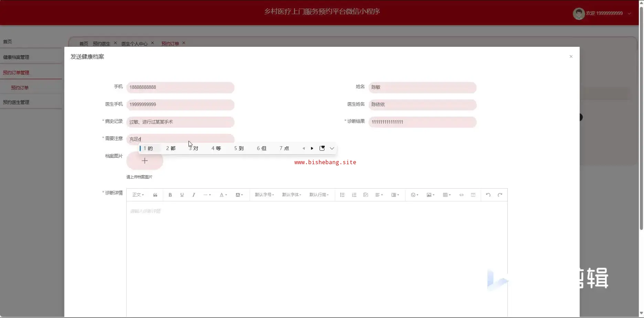This screenshot has width=644, height=318.
Task: Expand the IME candidate list
Action: pos(332,148)
